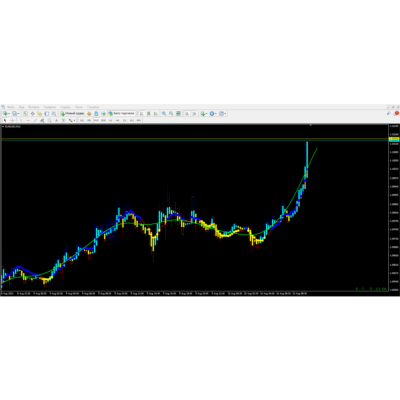Select the arrow cursor tool

tap(5, 120)
